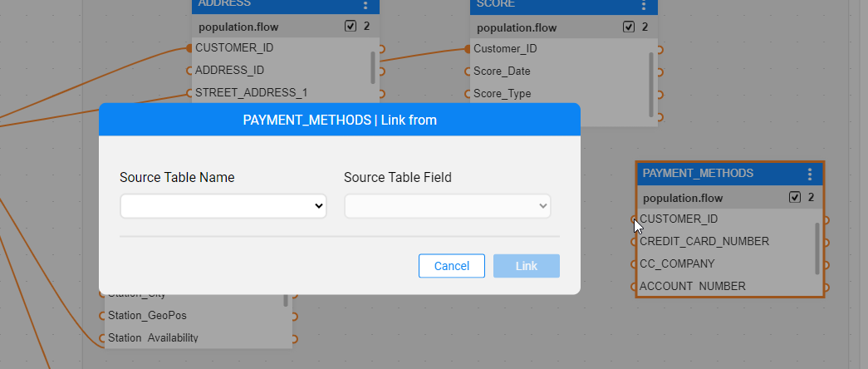Click the CC_COMPANY left connector port

click(x=635, y=264)
